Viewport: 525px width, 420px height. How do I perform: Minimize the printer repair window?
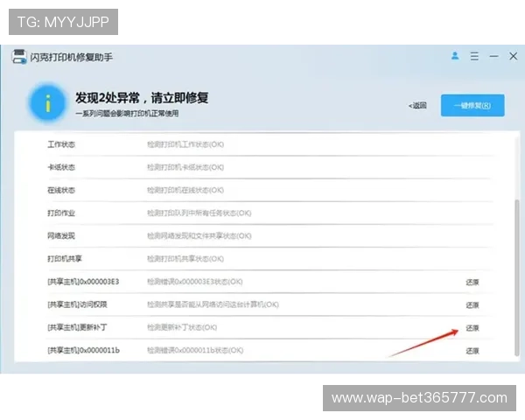(x=493, y=56)
